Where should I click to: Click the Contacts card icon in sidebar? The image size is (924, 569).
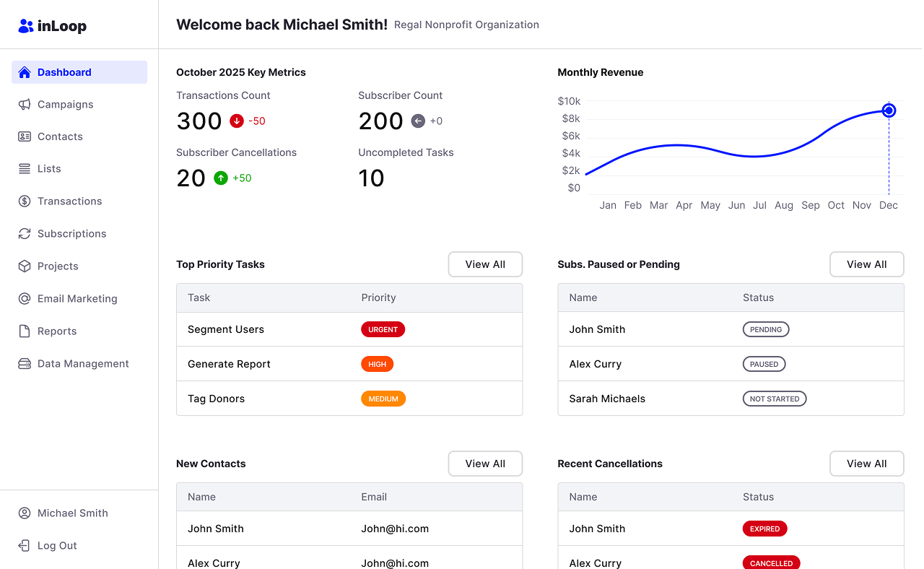(25, 136)
